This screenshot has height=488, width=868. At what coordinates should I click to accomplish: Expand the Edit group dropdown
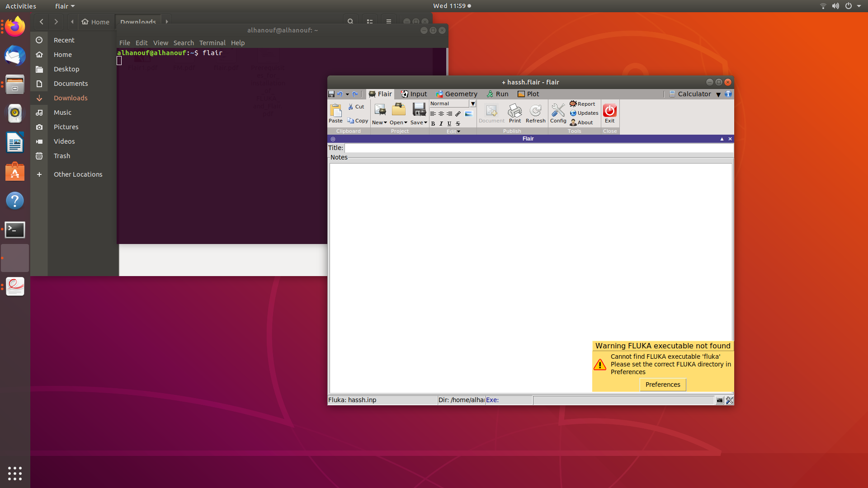coord(453,131)
